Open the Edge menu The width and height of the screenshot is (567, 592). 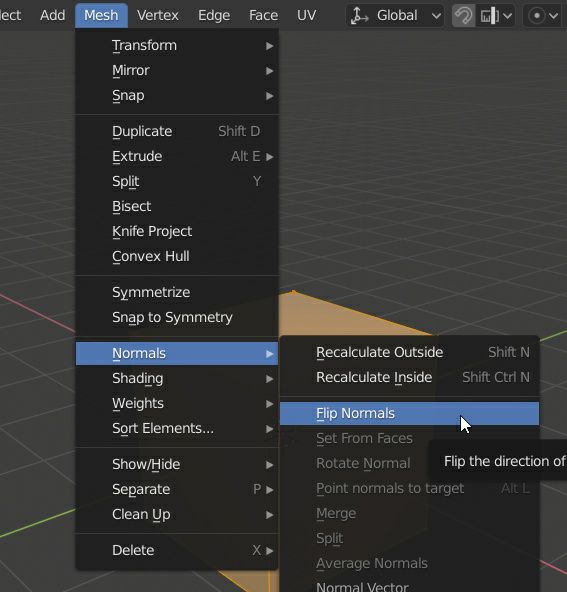coord(214,15)
